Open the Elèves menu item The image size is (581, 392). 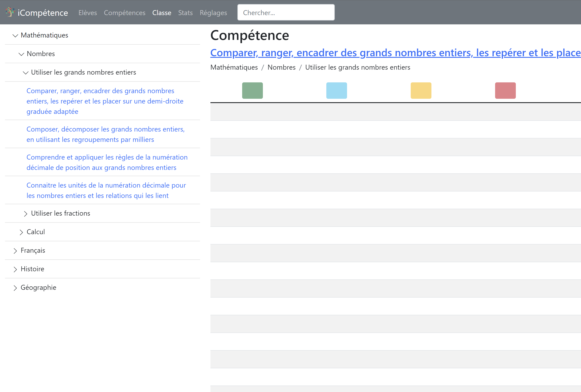point(87,13)
